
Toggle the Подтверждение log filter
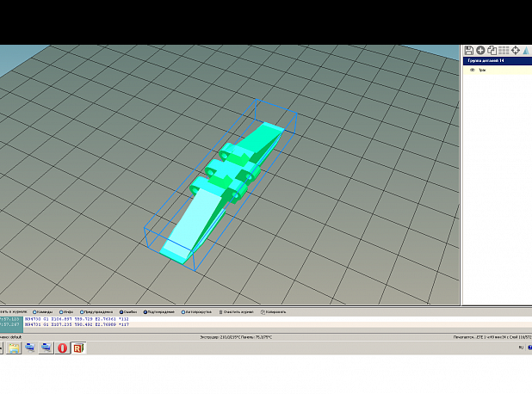tap(158, 312)
